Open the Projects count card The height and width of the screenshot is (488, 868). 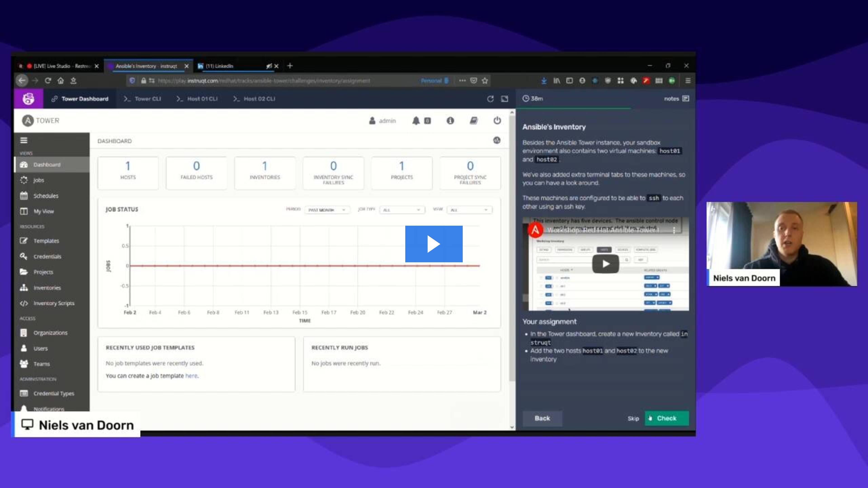pyautogui.click(x=402, y=173)
